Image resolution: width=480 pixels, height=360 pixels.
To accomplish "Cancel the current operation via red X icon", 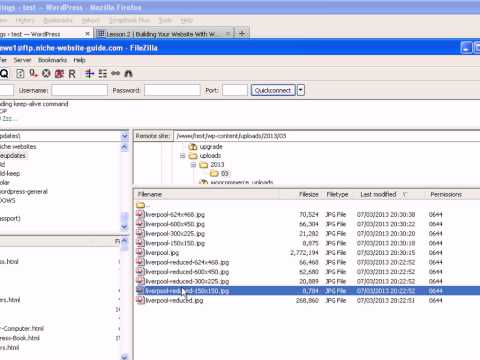I will tap(46, 74).
